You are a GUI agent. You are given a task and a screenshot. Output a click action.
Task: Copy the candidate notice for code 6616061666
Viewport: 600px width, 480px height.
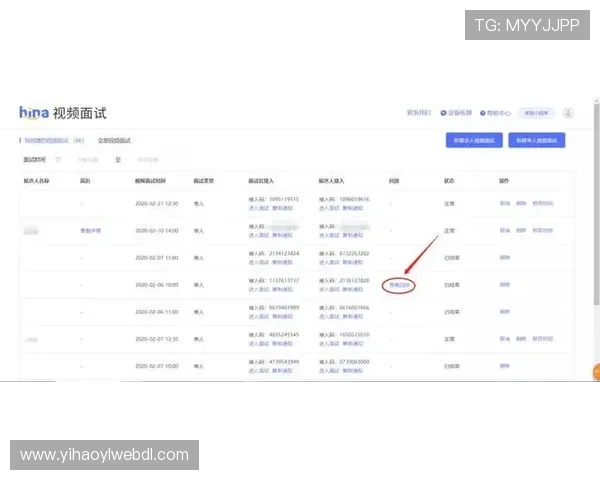352,317
